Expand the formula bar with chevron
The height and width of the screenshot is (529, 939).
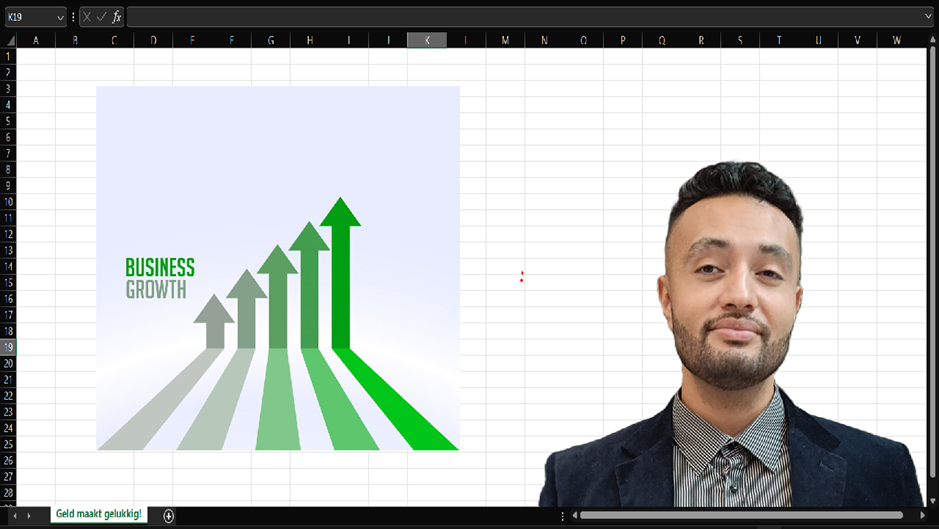[929, 17]
